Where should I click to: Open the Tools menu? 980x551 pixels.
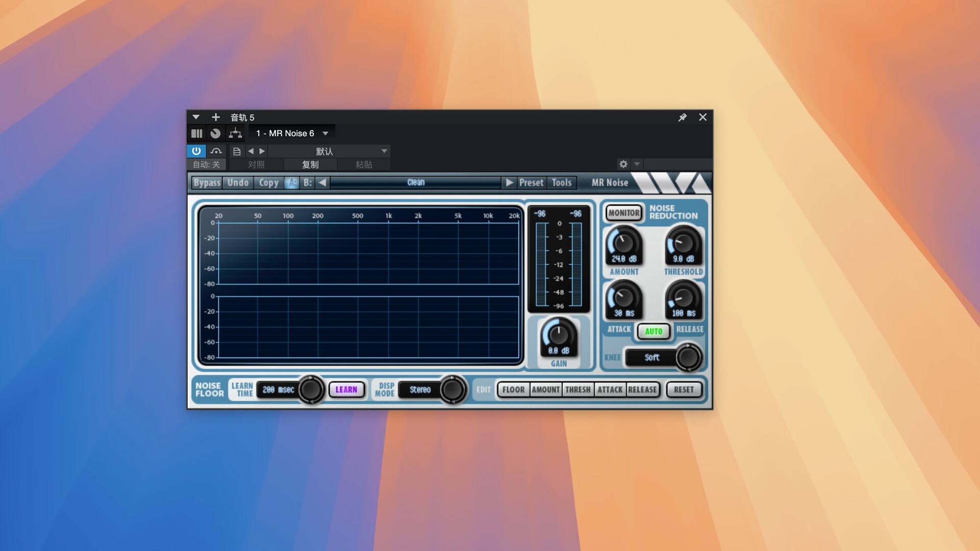562,183
